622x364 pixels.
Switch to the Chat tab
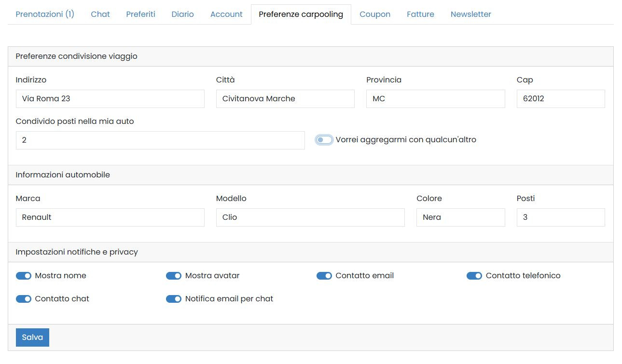pyautogui.click(x=100, y=14)
